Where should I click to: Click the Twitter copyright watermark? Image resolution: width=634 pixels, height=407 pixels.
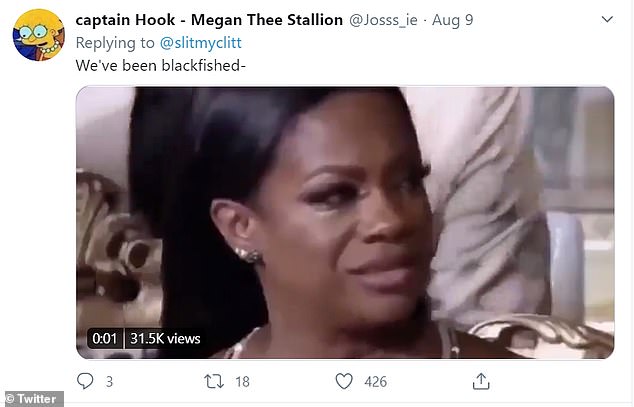(x=32, y=399)
